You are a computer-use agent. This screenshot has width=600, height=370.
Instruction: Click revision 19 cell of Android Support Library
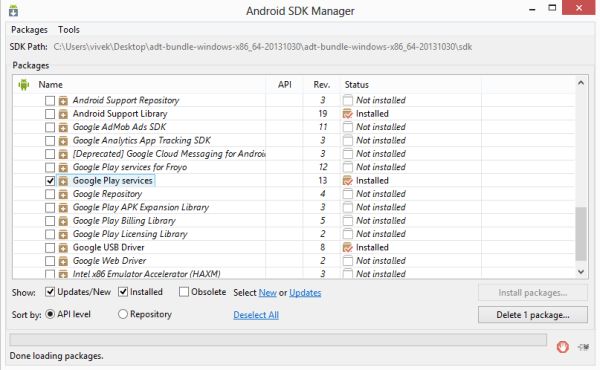(323, 114)
